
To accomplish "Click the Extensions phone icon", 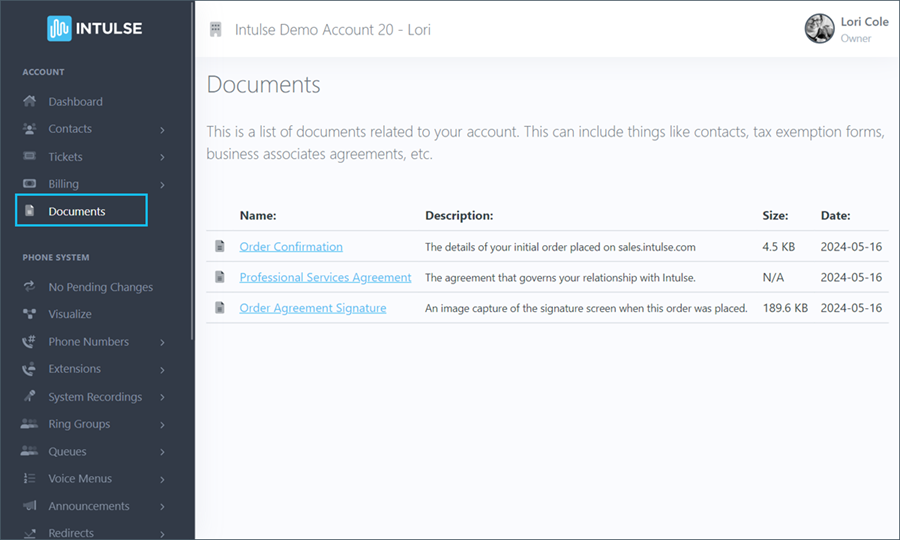I will (x=29, y=368).
